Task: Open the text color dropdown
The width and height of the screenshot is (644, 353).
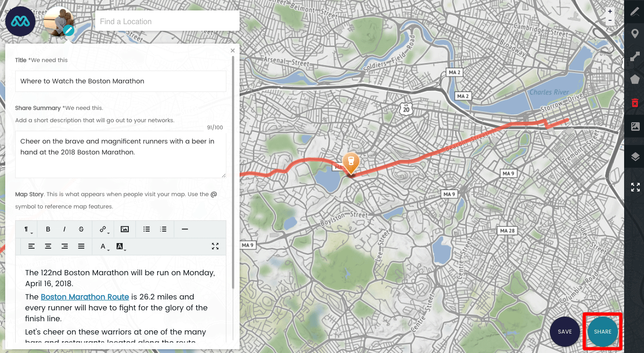Action: point(104,246)
